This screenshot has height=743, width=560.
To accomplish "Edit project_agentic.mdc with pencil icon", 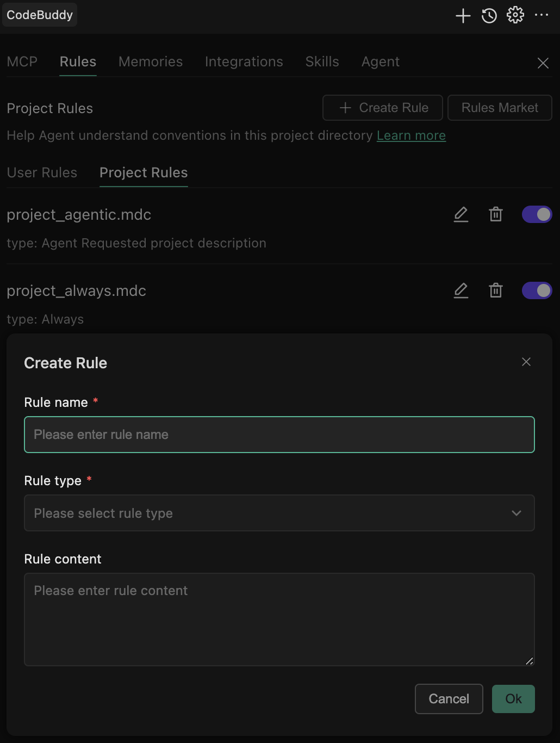I will 461,214.
